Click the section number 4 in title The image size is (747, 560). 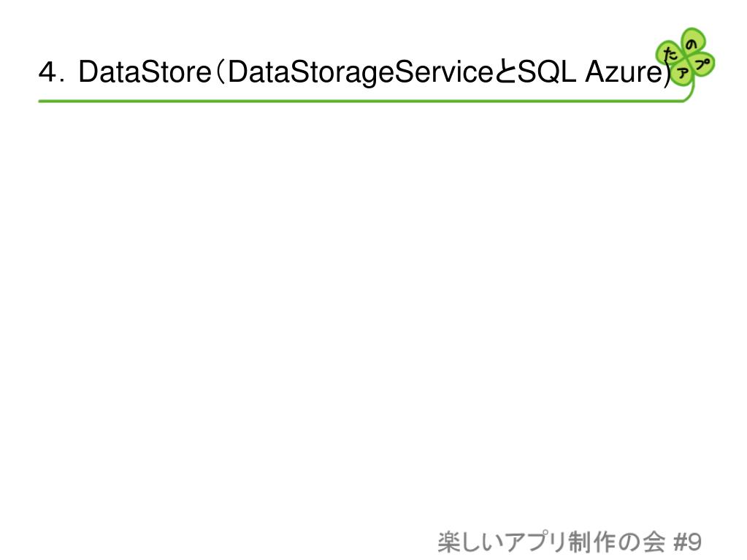[47, 72]
